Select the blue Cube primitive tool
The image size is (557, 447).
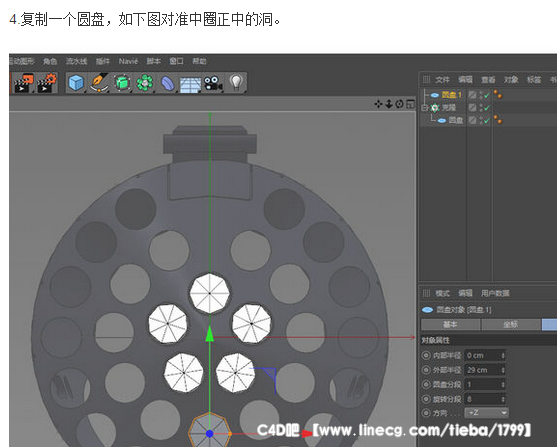point(76,83)
